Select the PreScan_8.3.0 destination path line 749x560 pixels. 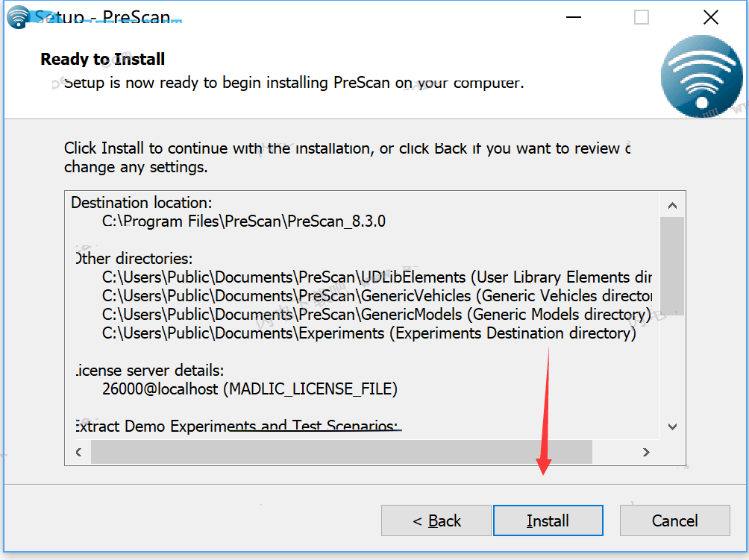pos(244,221)
